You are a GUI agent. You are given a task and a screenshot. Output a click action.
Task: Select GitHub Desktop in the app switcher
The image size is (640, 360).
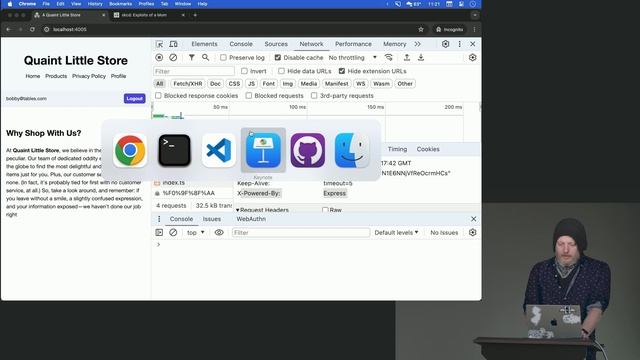pyautogui.click(x=308, y=151)
